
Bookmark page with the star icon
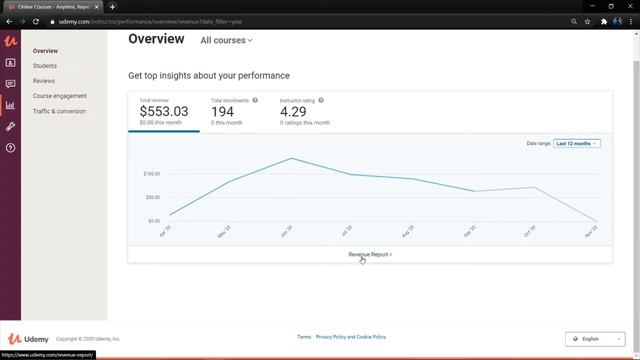tap(587, 22)
